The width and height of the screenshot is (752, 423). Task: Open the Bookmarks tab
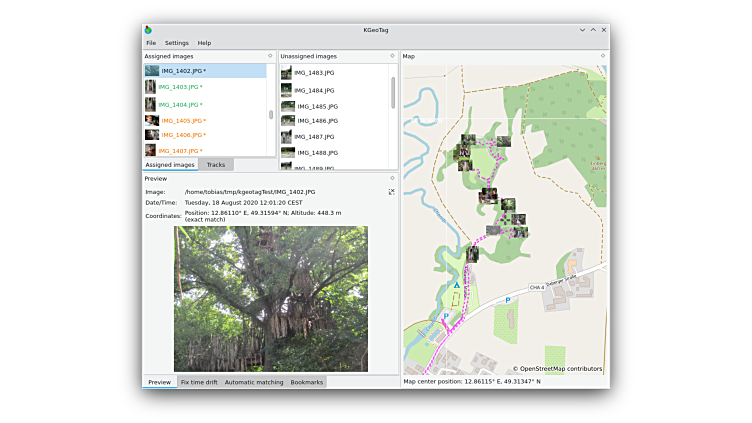tap(307, 382)
